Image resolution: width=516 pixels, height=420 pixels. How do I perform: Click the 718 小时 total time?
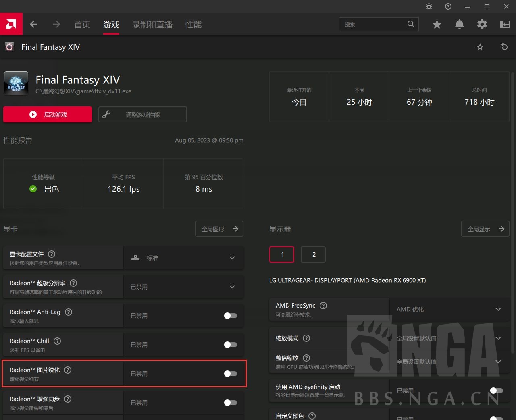tap(479, 102)
